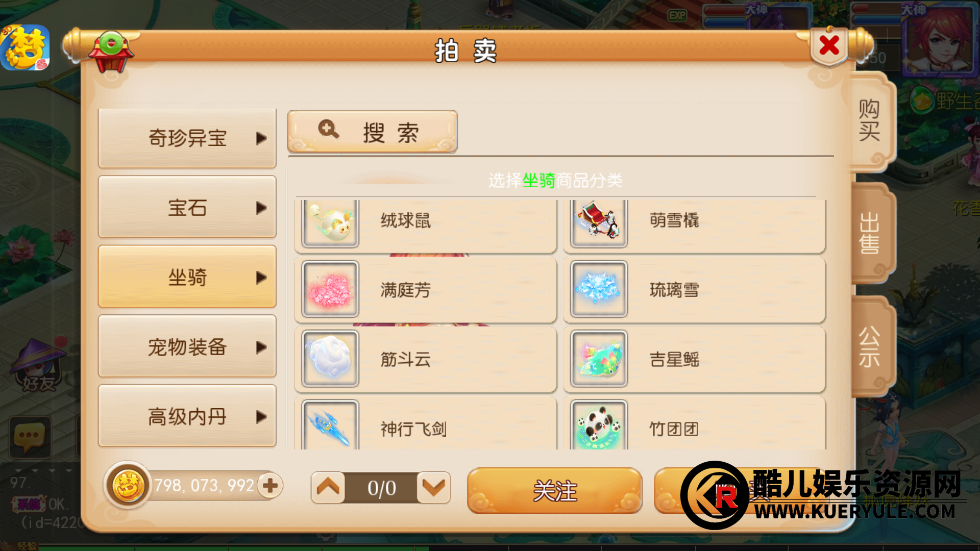Switch to the 出售 tab

click(x=870, y=233)
